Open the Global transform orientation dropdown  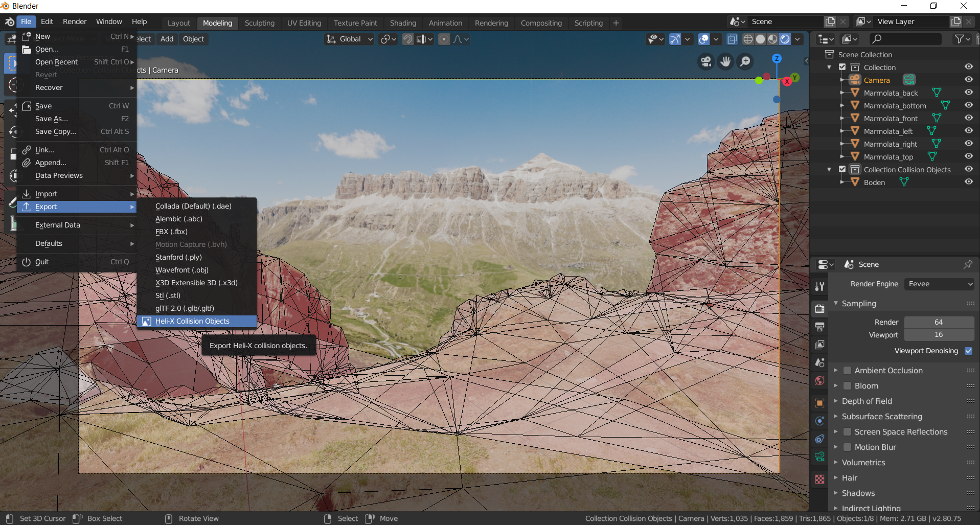pos(350,39)
